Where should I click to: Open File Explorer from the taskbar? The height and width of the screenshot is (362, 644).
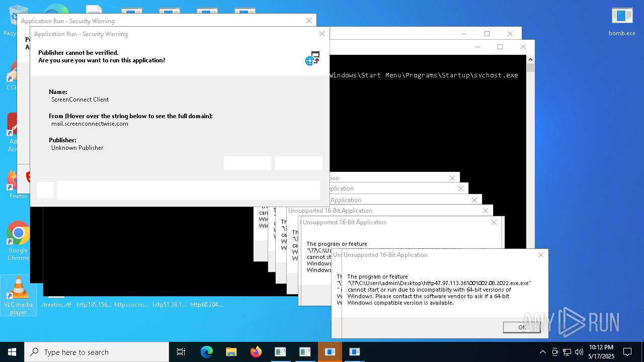tap(231, 352)
